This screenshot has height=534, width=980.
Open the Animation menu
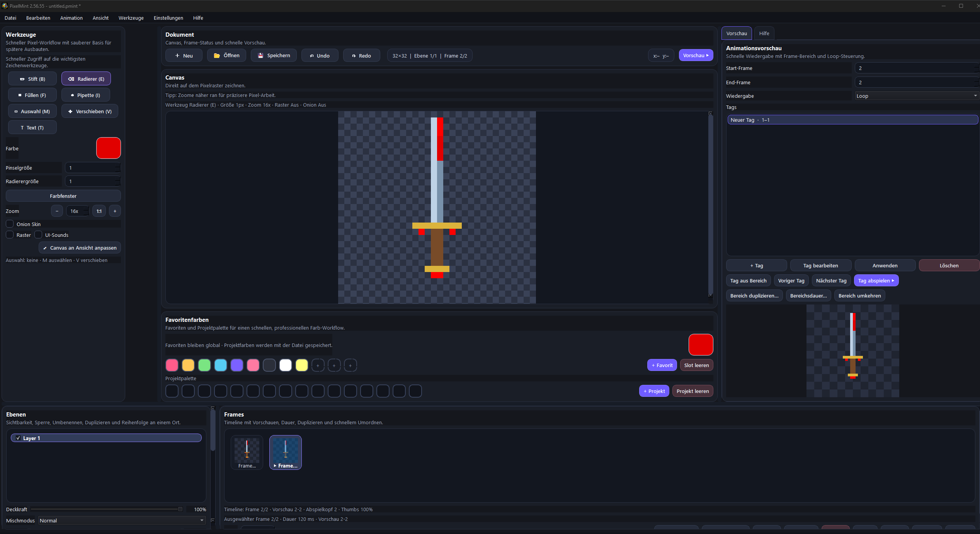[71, 18]
